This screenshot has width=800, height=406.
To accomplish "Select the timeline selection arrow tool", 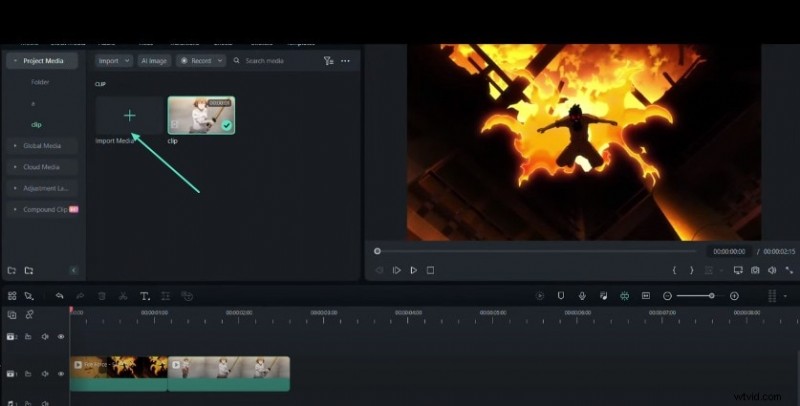I will (29, 296).
